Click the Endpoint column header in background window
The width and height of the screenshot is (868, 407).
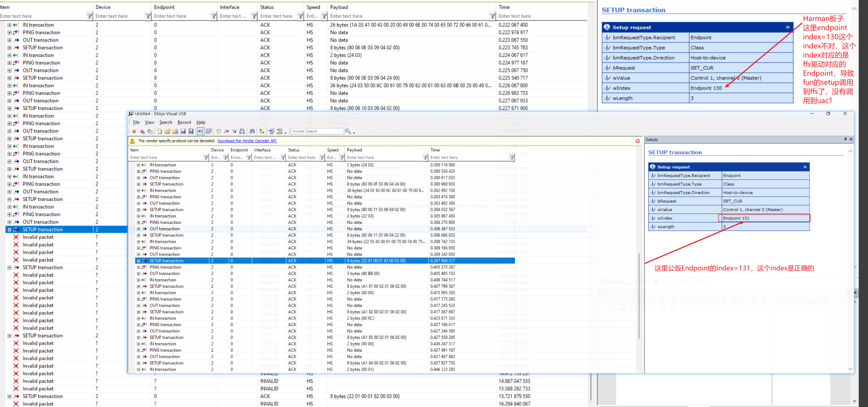[x=185, y=7]
